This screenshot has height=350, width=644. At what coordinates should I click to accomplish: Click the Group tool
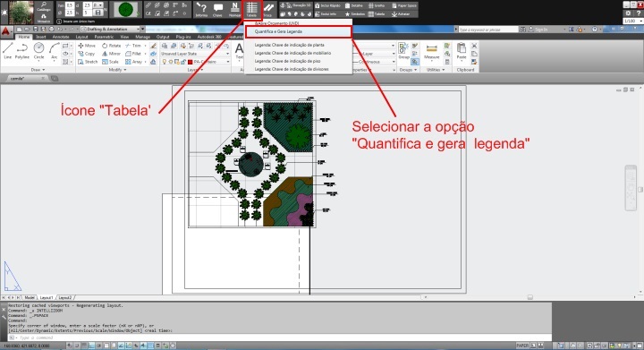pyautogui.click(x=403, y=51)
